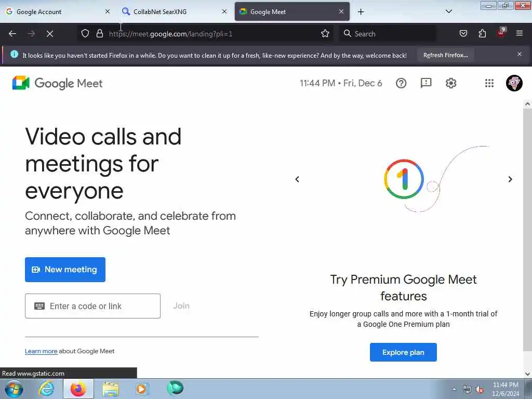Click Explore plan button
This screenshot has width=532, height=399.
coord(403,352)
